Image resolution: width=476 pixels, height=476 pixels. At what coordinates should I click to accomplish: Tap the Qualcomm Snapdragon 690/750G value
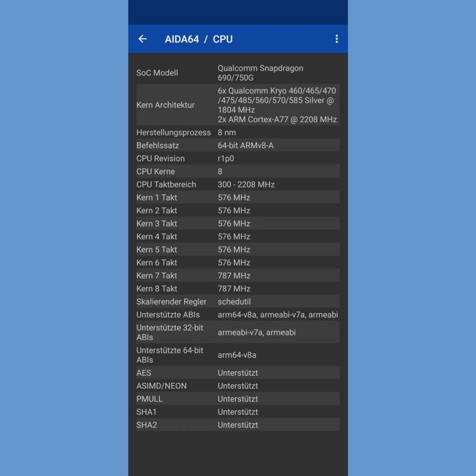coord(260,73)
